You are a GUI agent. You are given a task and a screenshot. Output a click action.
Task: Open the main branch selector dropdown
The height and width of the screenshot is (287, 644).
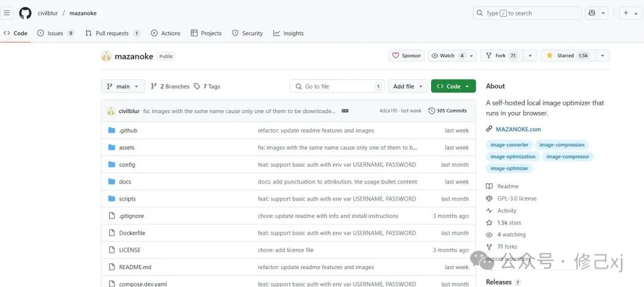pos(123,86)
